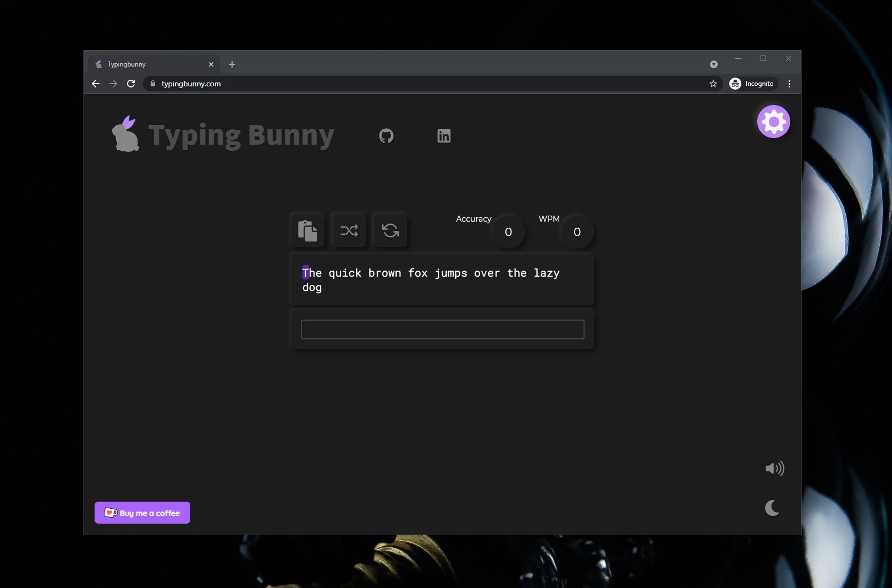Screen dimensions: 892x588
Task: Open the settings gear
Action: 773,122
